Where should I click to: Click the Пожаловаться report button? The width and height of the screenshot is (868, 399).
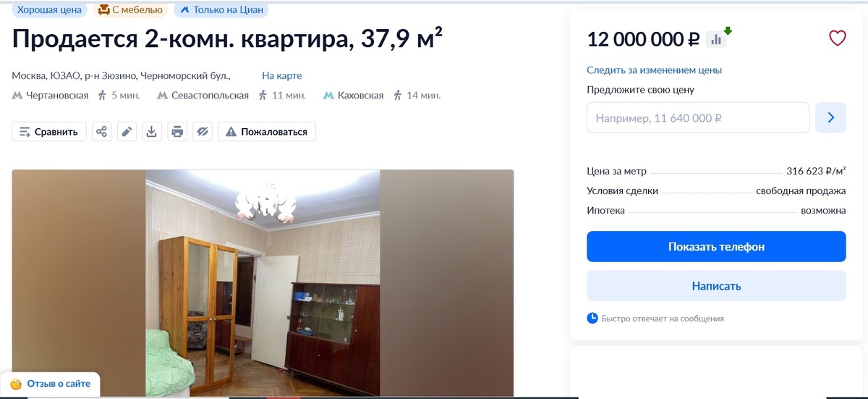tap(267, 131)
